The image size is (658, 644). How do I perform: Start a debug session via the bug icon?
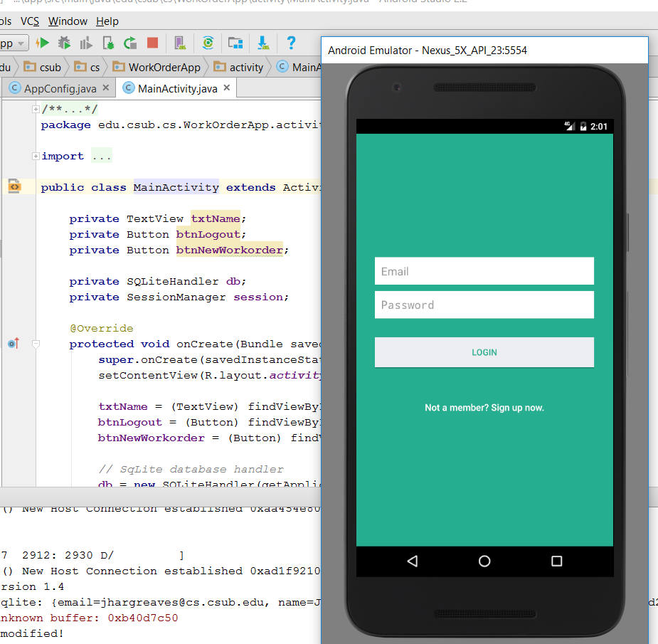pos(63,43)
